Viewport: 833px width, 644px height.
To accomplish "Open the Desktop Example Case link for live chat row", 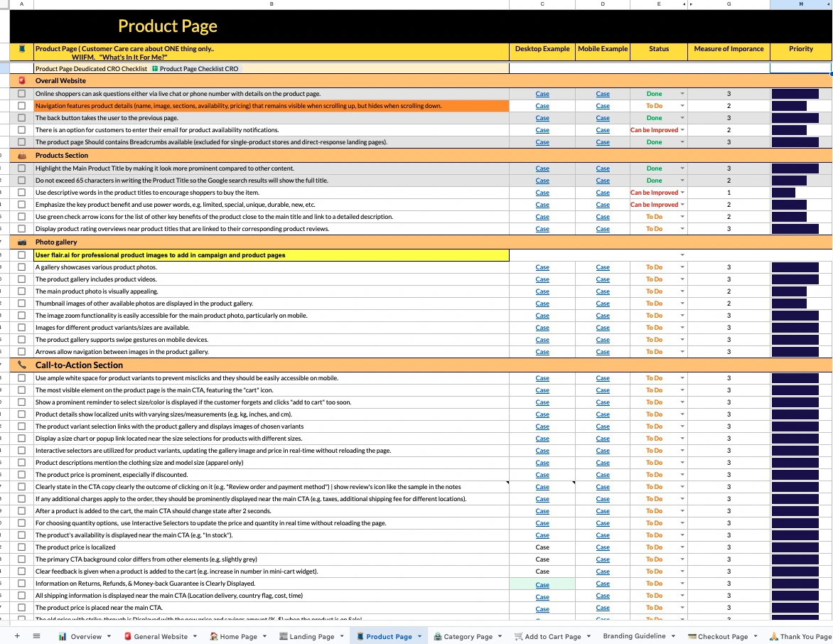I will click(x=542, y=93).
